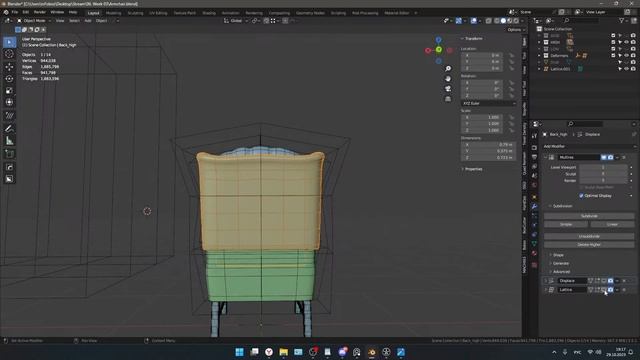Collapse the Transform panel header

click(x=473, y=38)
